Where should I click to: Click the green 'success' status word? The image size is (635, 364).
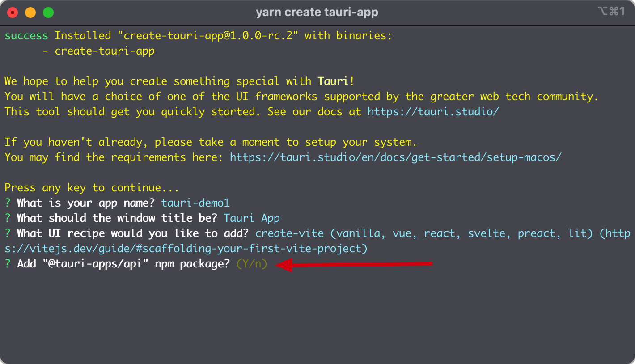coord(26,36)
